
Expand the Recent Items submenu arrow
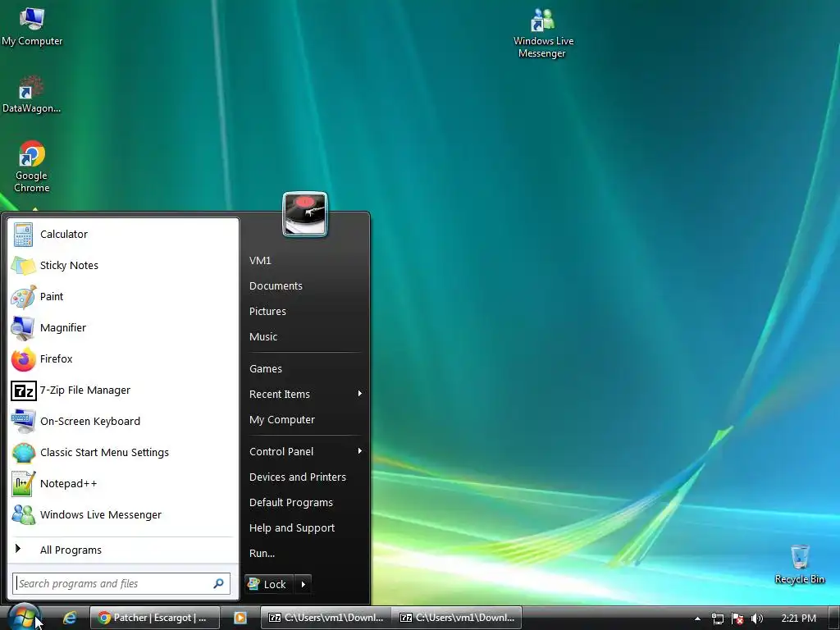(360, 394)
